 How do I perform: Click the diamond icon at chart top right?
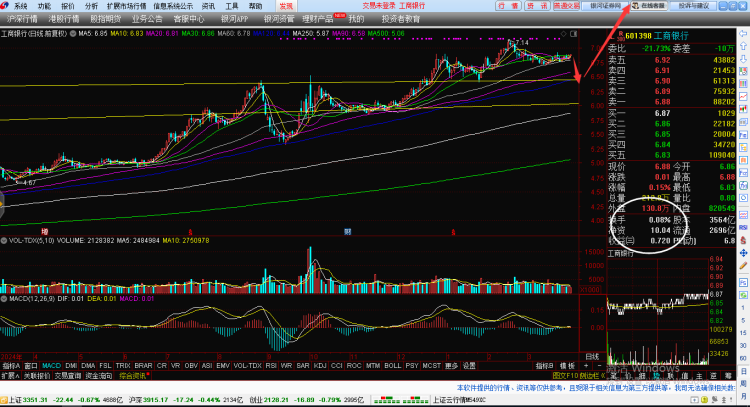point(563,33)
